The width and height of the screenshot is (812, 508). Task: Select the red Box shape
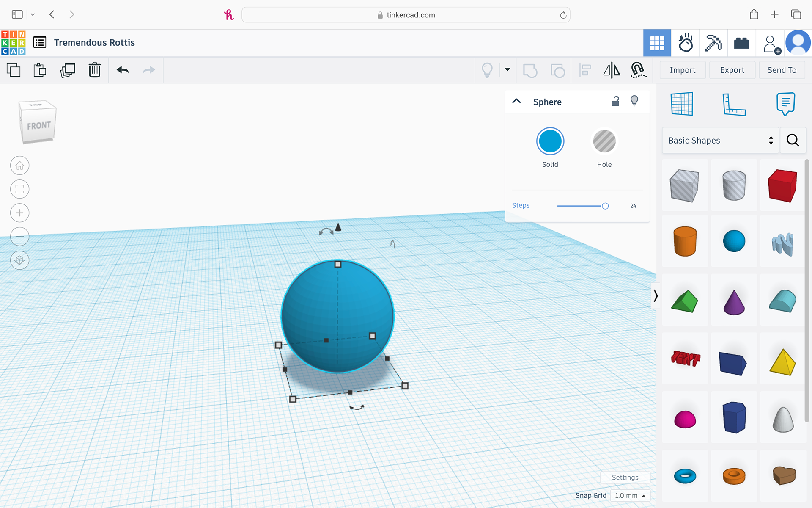point(782,185)
